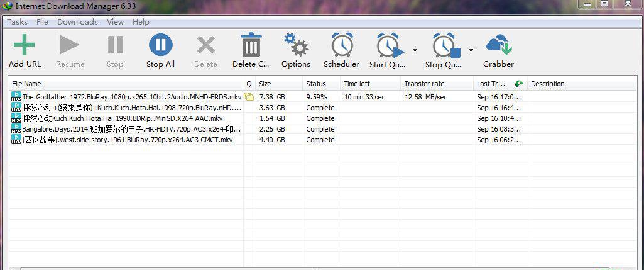Click the 9.59% status cell
644x270 pixels.
coord(317,97)
